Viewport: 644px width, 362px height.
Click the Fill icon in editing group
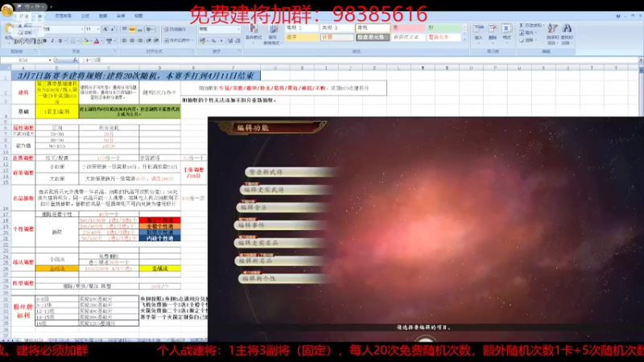521,33
